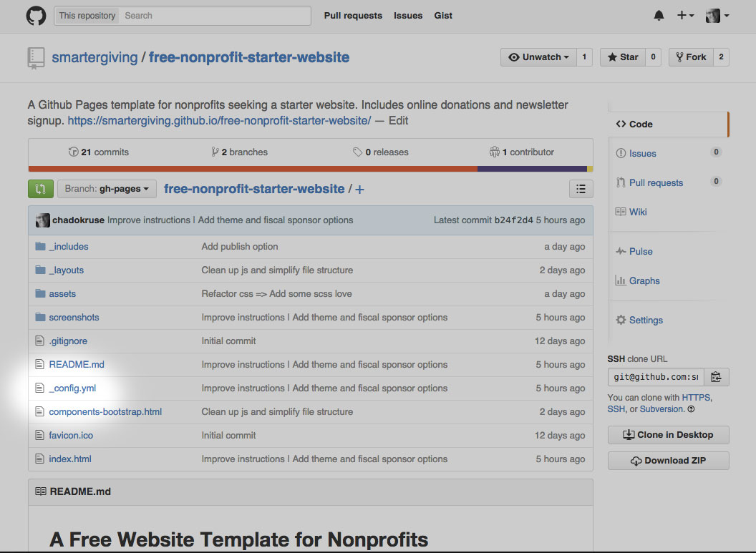Viewport: 756px width, 553px height.
Task: Click the file icon next to favicon.ico
Action: 39,436
